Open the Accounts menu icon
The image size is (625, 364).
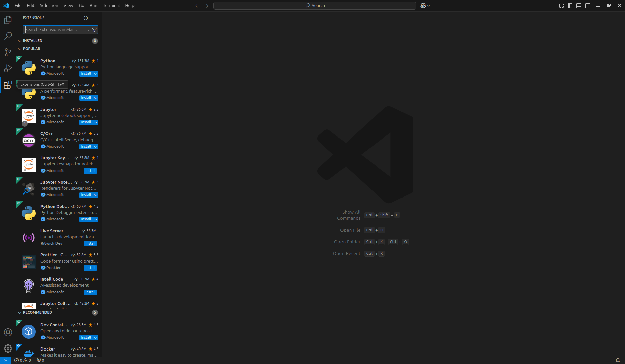coord(8,332)
